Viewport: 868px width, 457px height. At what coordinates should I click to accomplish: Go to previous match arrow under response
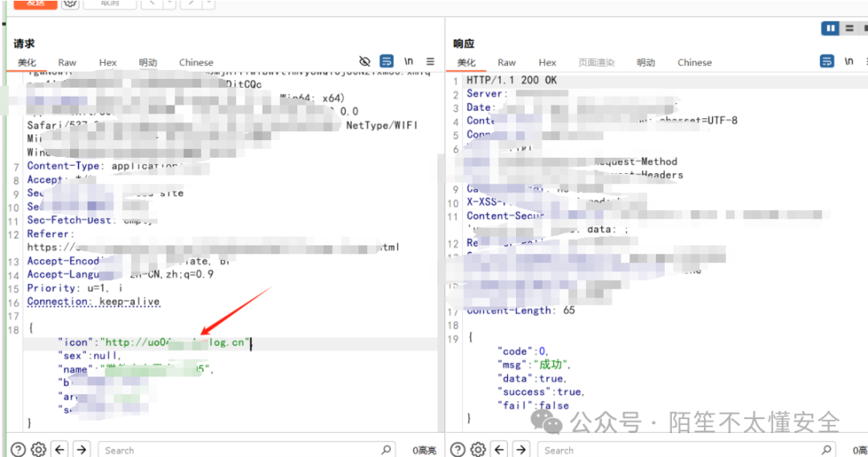point(499,449)
